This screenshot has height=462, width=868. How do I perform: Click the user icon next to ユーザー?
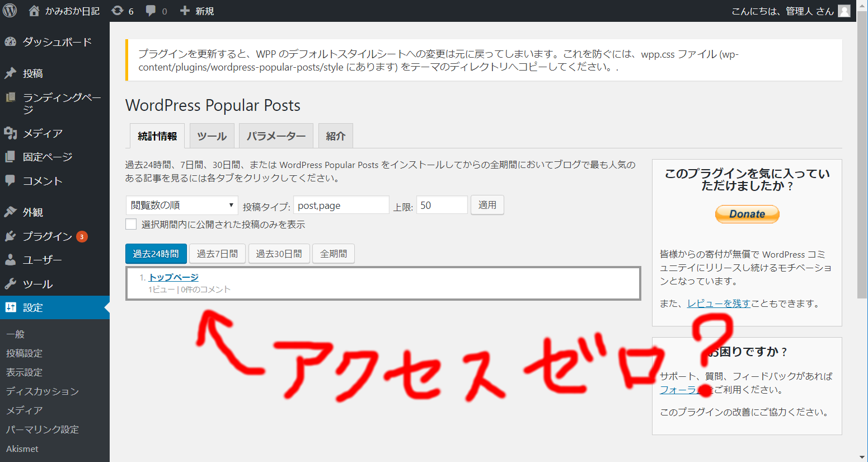click(x=10, y=260)
